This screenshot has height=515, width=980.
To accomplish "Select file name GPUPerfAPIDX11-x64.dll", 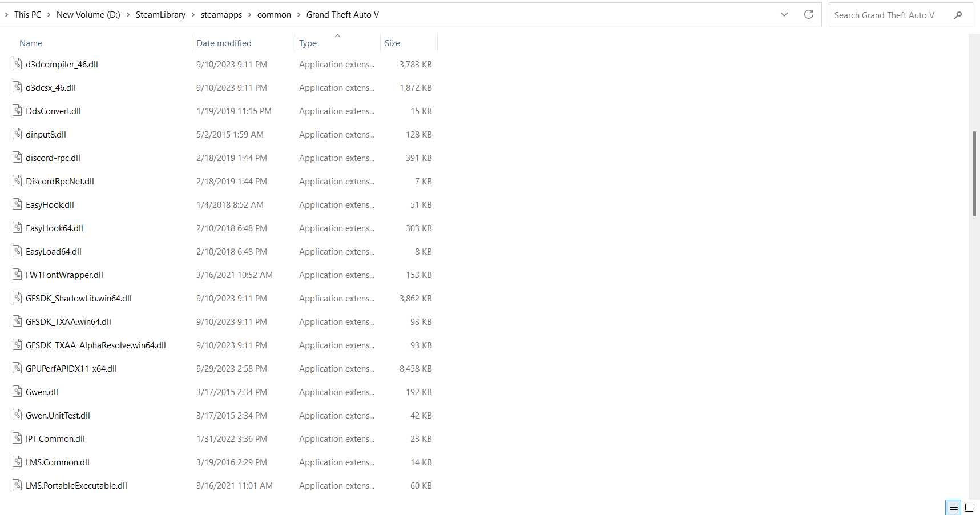I will point(71,369).
